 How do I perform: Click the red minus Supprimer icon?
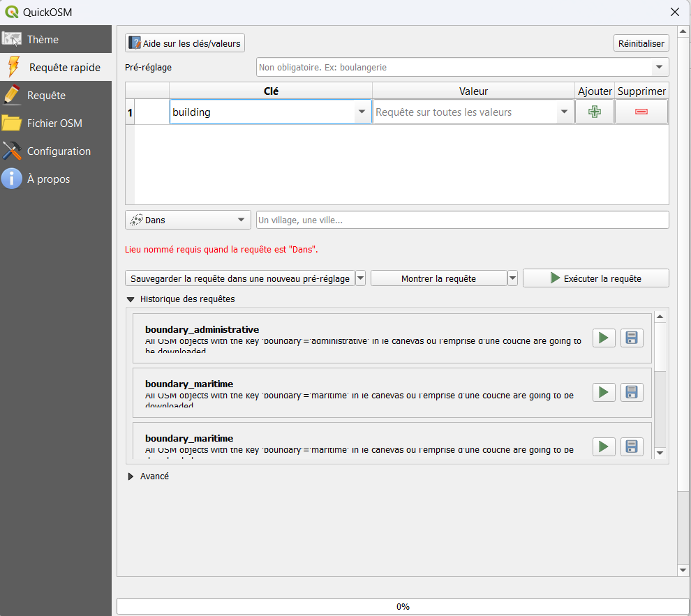[x=641, y=112]
